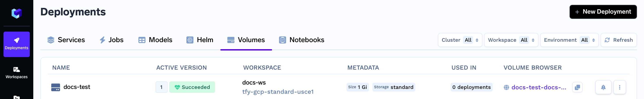The height and width of the screenshot is (99, 644).
Task: Open alerts bell for docs-test
Action: point(603,87)
